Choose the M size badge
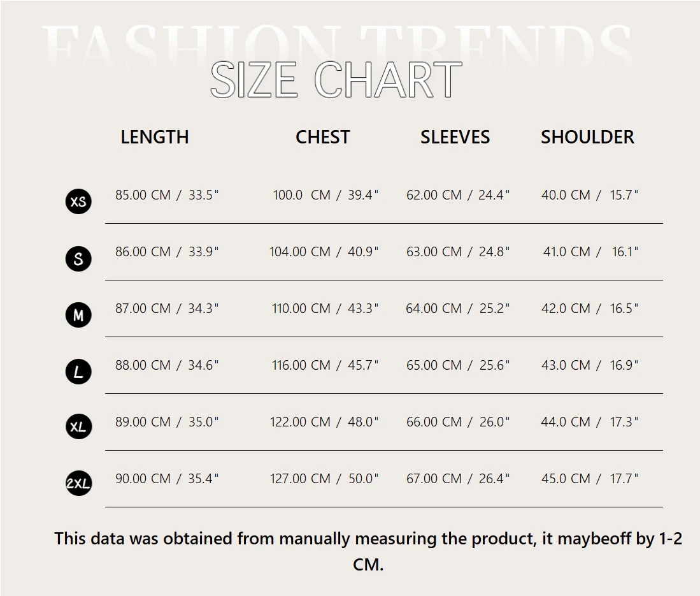The height and width of the screenshot is (596, 700). [78, 315]
